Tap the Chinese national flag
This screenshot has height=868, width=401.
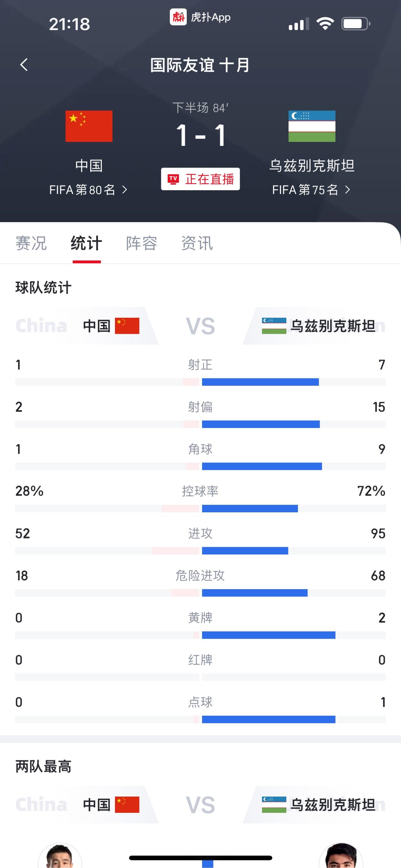89,126
